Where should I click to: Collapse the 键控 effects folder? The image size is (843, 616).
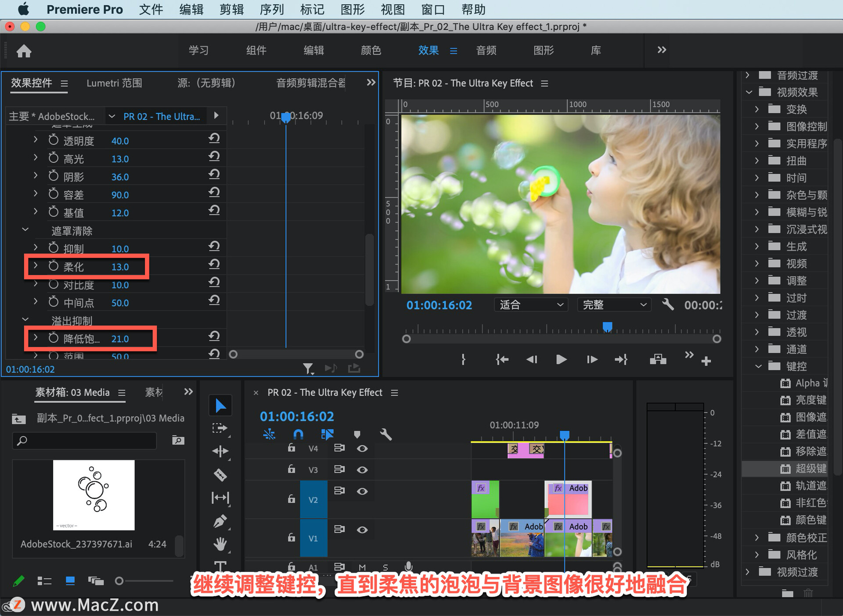[758, 366]
